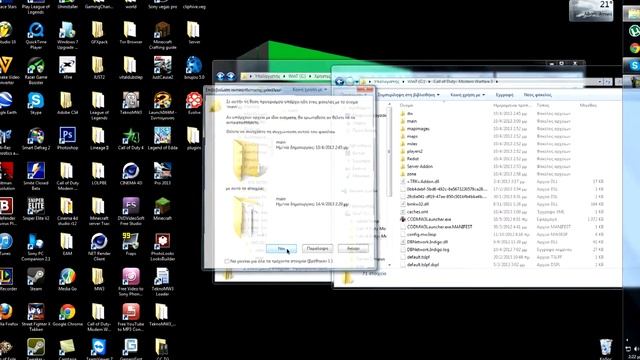Click the Παράλειψη (Skip) button
The height and width of the screenshot is (360, 640).
pyautogui.click(x=317, y=248)
